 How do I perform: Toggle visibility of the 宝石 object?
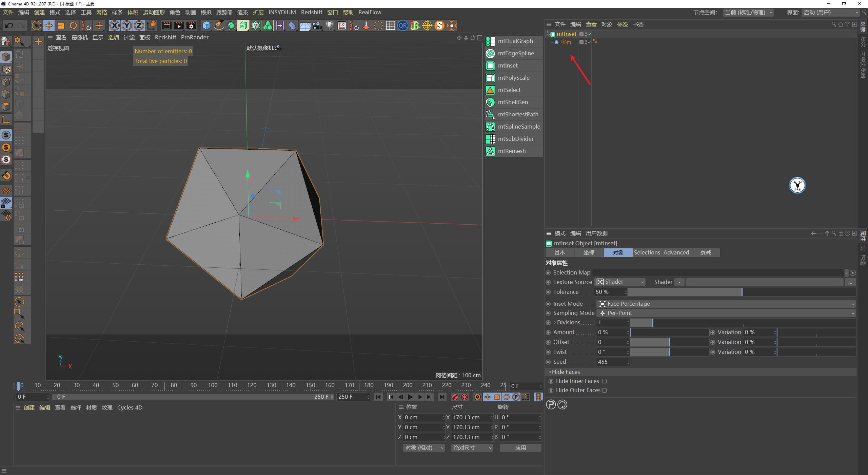tap(586, 42)
